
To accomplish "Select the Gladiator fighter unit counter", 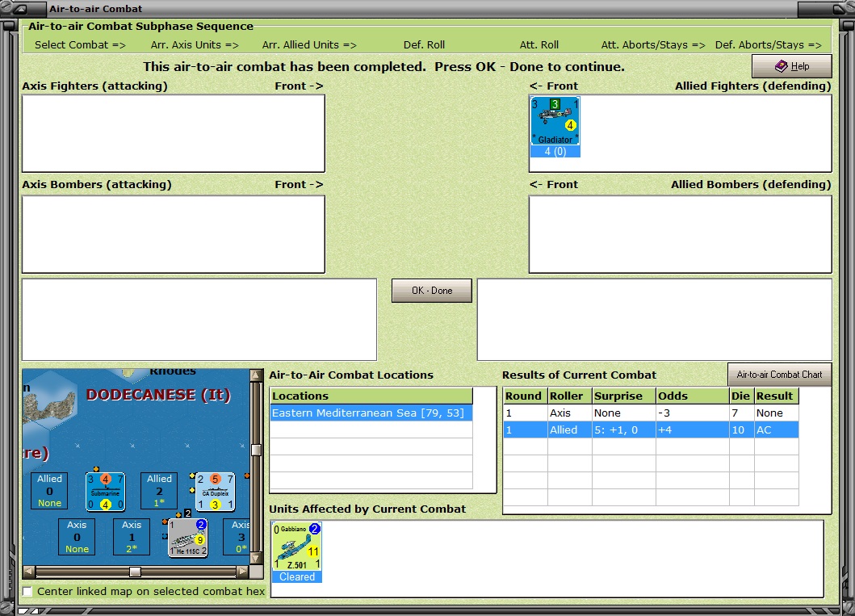I will coord(555,121).
